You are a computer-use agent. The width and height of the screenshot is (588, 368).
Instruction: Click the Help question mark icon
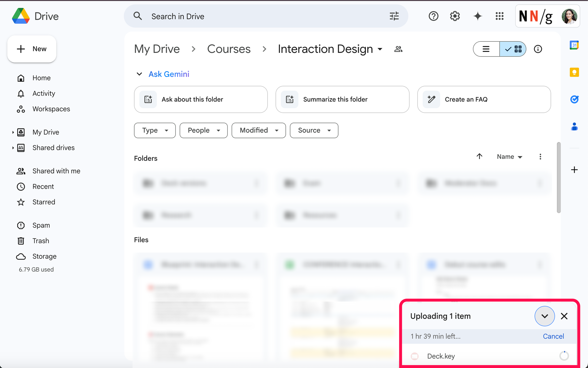[433, 16]
